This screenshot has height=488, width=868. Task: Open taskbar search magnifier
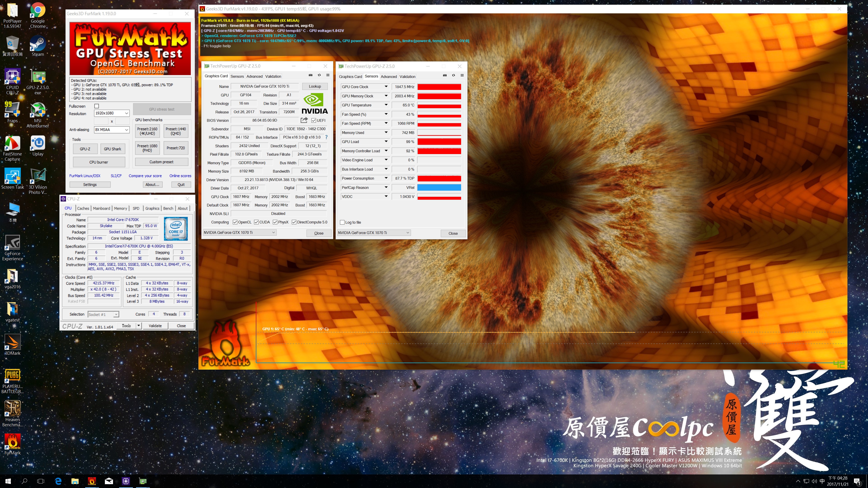point(24,481)
